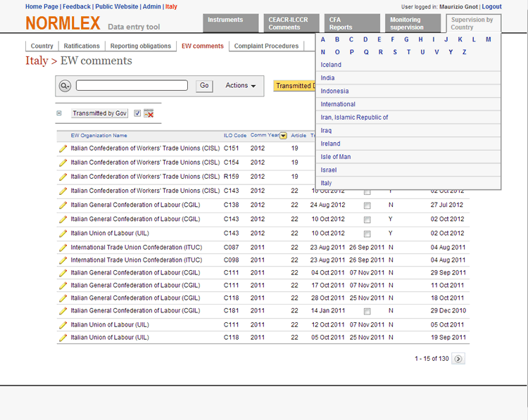Open edit pencil for CISL R159 row

click(63, 177)
